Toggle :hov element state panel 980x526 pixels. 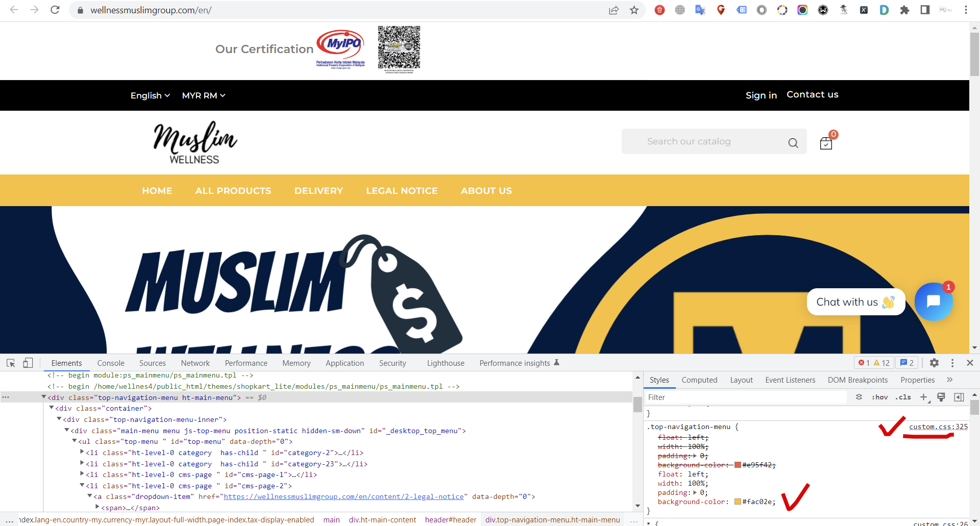click(879, 397)
